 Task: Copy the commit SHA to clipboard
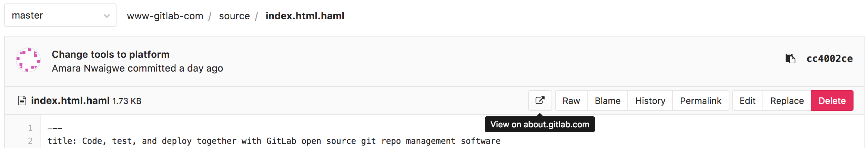pos(790,59)
